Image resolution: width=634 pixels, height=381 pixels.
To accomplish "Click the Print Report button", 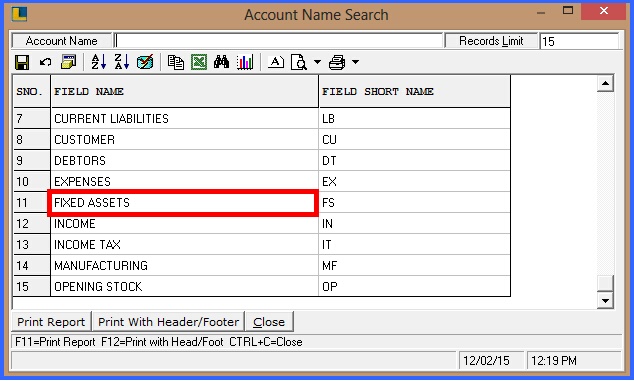I will [51, 322].
